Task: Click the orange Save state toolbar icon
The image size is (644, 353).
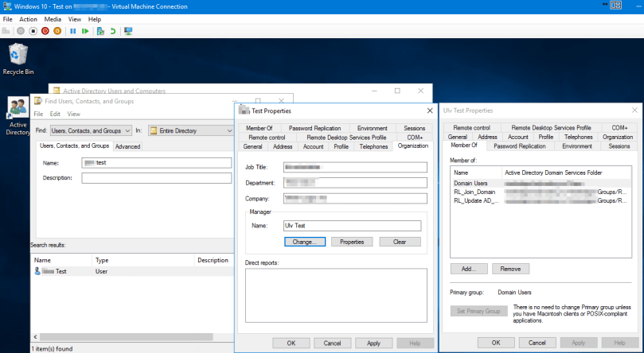Action: pyautogui.click(x=57, y=31)
